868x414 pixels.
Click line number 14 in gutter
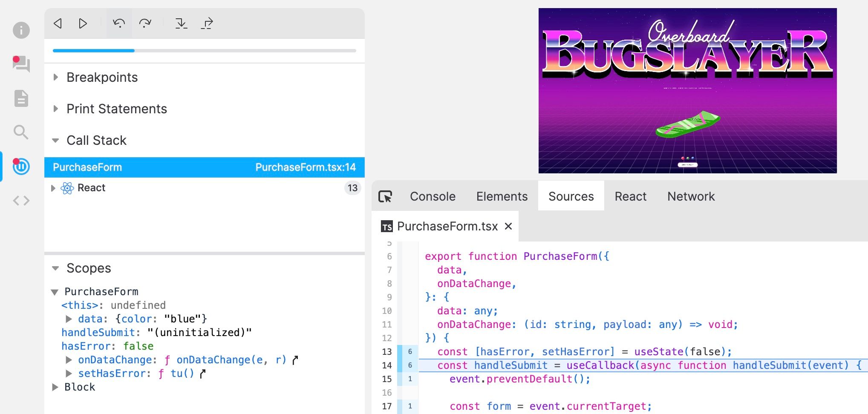pyautogui.click(x=386, y=365)
